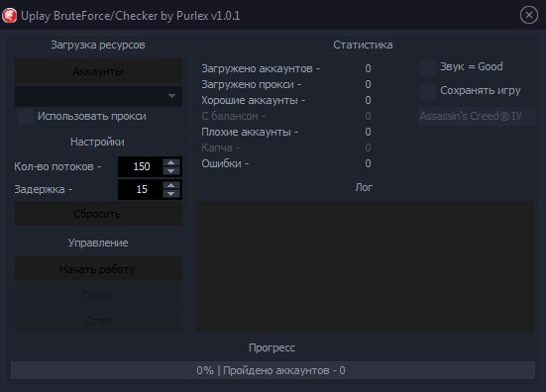The image size is (546, 392).
Task: Decrease Задержка with the down arrow
Action: point(171,194)
